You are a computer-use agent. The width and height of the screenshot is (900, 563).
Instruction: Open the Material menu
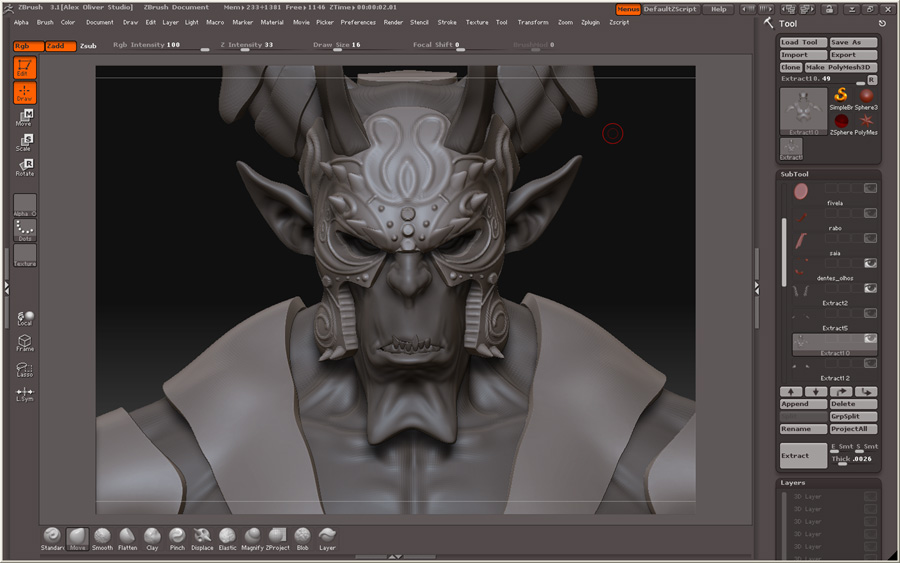272,22
